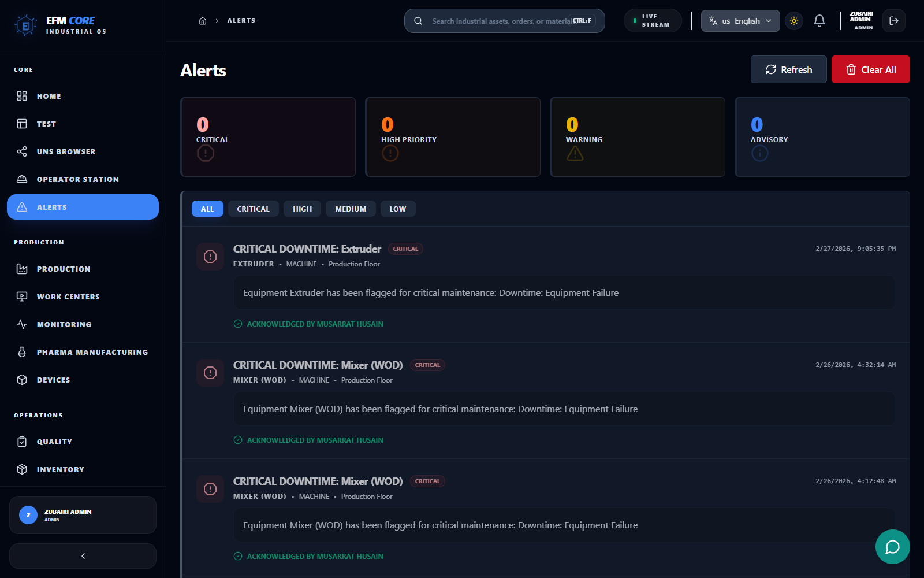Open the chat bubble in the bottom corner
This screenshot has height=578, width=924.
pyautogui.click(x=892, y=547)
